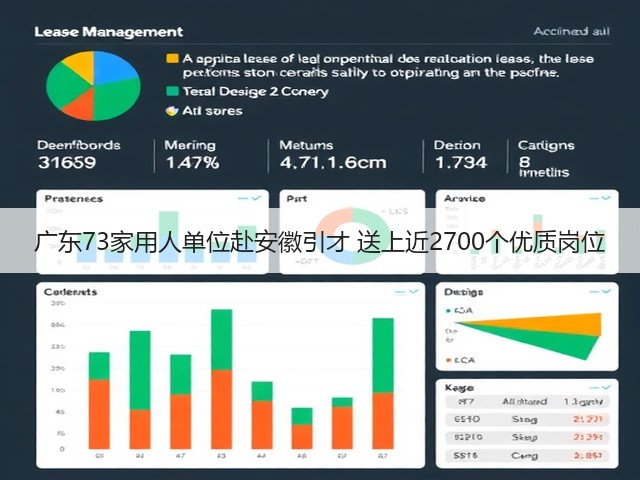This screenshot has width=640, height=480.
Task: Expand the Pratenees panel chevron
Action: point(257,198)
